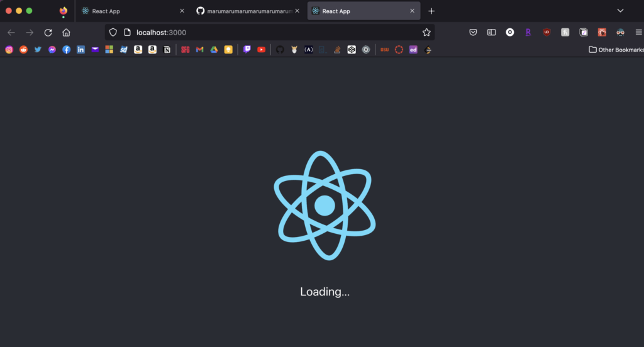Go back one page
644x347 pixels.
pos(11,33)
